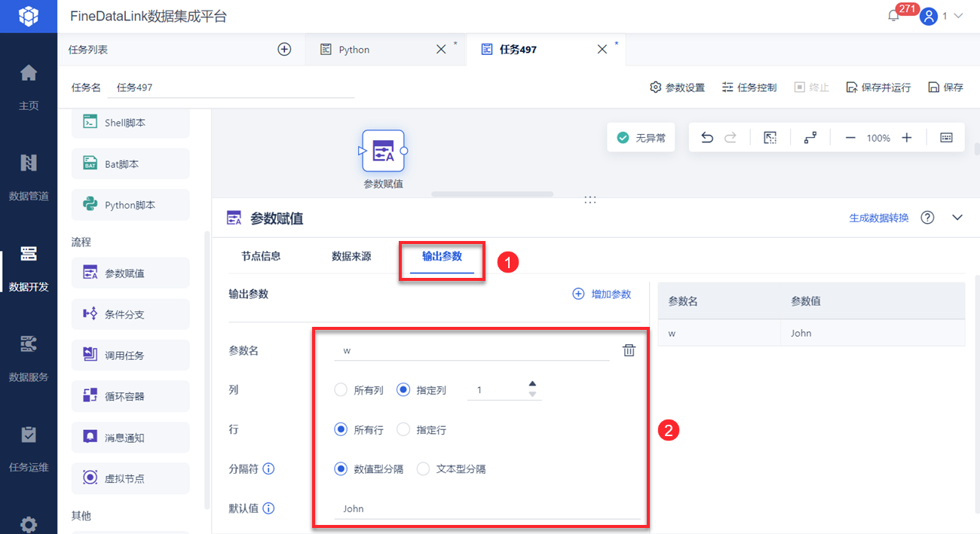Viewport: 980px width, 534px height.
Task: Switch to 节点信息 tab
Action: coord(261,256)
